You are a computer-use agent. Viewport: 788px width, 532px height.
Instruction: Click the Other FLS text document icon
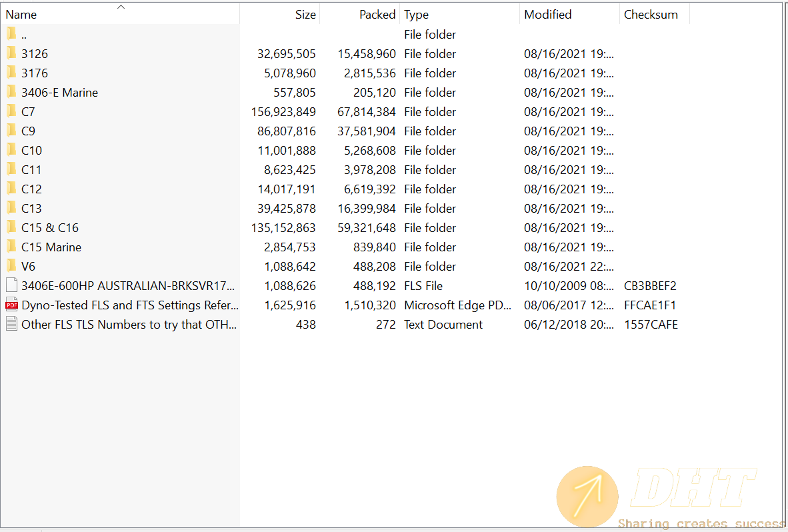pyautogui.click(x=11, y=325)
